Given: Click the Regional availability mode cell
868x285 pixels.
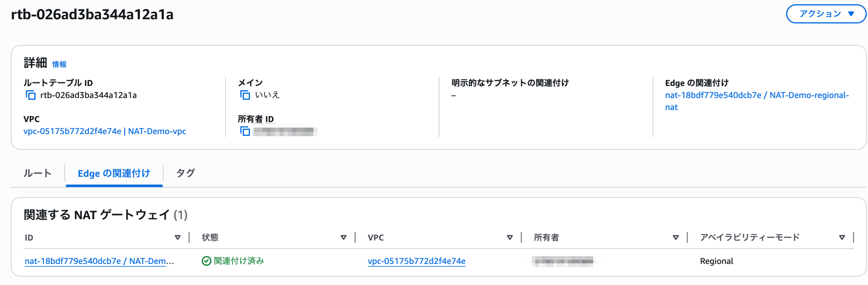Looking at the screenshot, I should pos(716,261).
